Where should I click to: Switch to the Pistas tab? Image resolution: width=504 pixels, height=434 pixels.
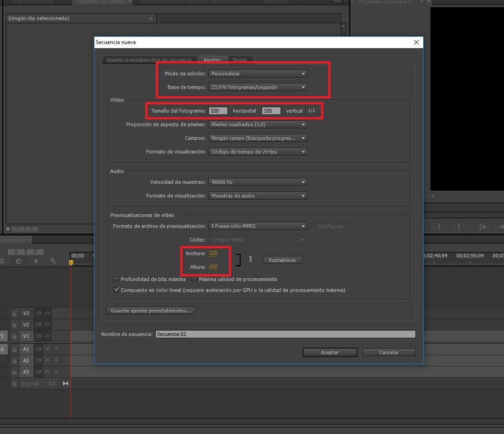(x=240, y=60)
